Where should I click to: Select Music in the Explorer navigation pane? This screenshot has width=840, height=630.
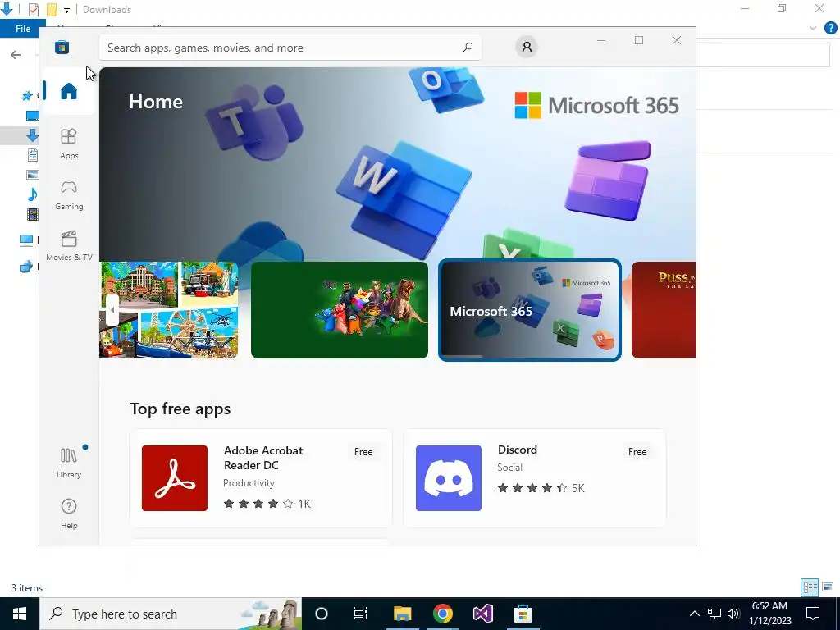[32, 194]
